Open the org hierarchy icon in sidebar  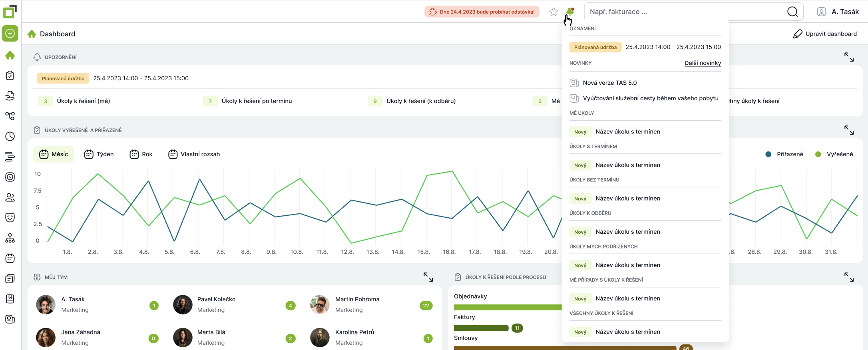[x=10, y=238]
